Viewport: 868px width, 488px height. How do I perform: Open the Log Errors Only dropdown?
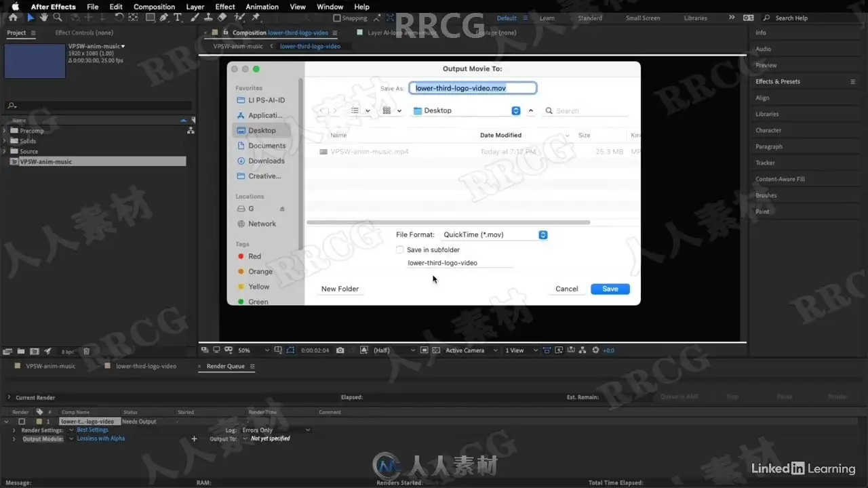[x=275, y=430]
